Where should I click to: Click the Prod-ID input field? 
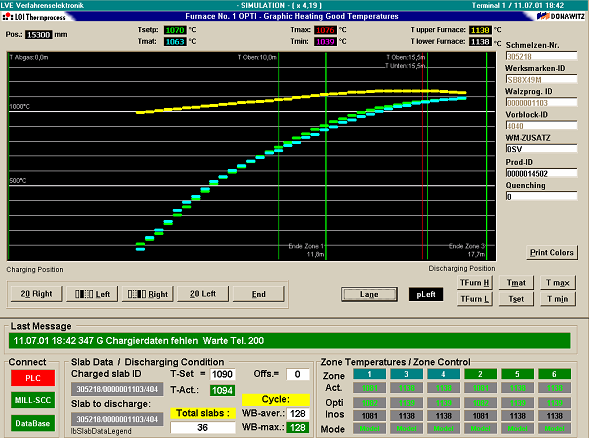541,173
